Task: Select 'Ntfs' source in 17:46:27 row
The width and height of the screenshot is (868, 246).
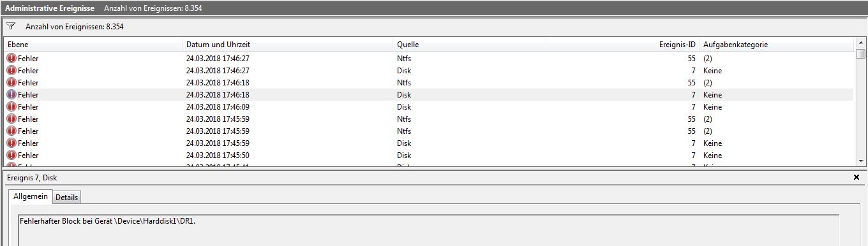Action: (x=404, y=59)
